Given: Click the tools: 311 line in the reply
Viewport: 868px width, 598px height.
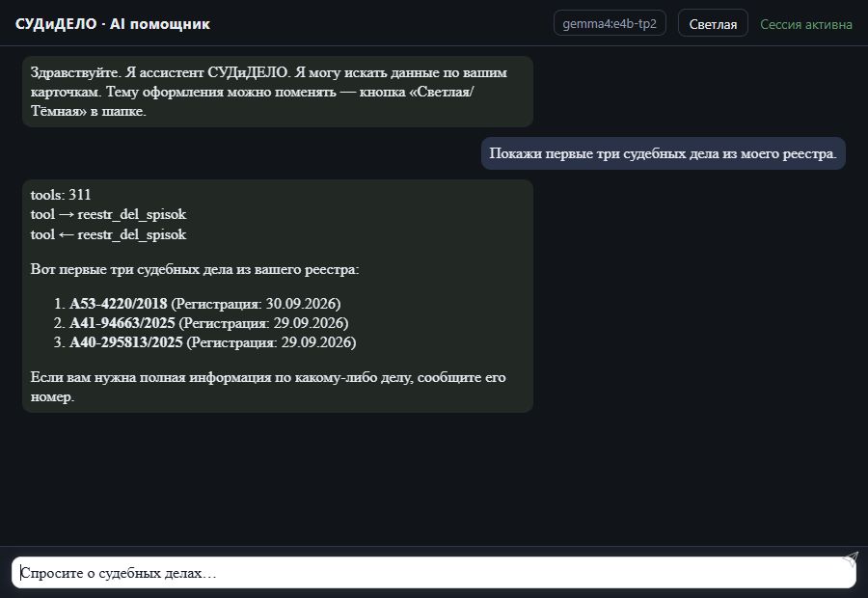Looking at the screenshot, I should pos(61,195).
